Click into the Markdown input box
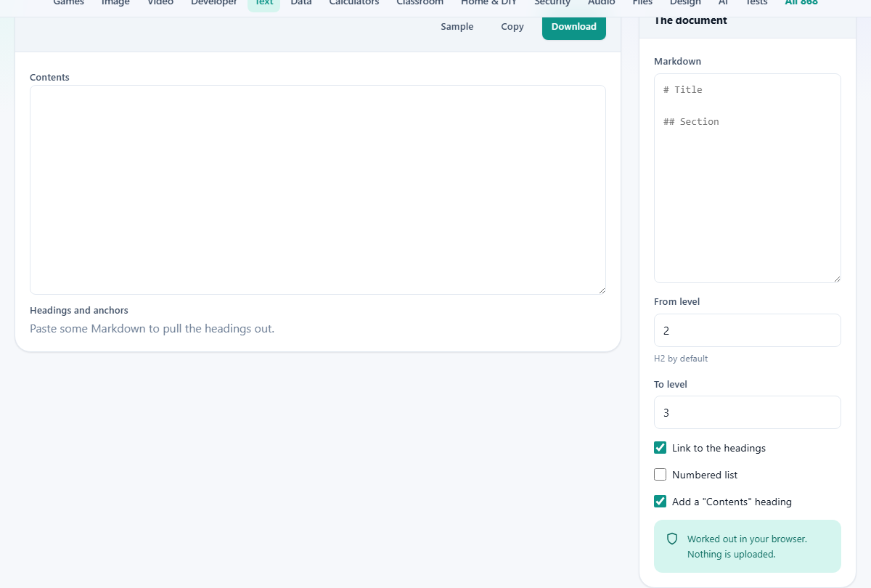The image size is (871, 588). (748, 178)
